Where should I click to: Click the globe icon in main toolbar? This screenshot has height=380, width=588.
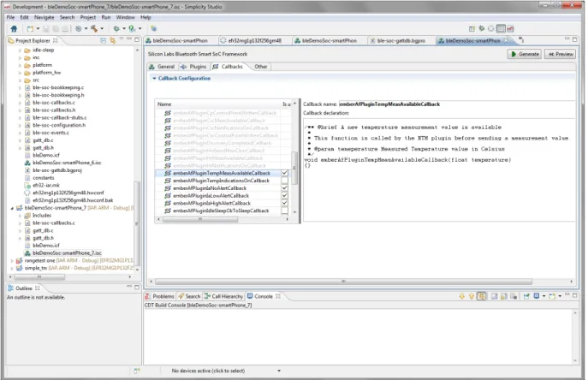pyautogui.click(x=154, y=28)
